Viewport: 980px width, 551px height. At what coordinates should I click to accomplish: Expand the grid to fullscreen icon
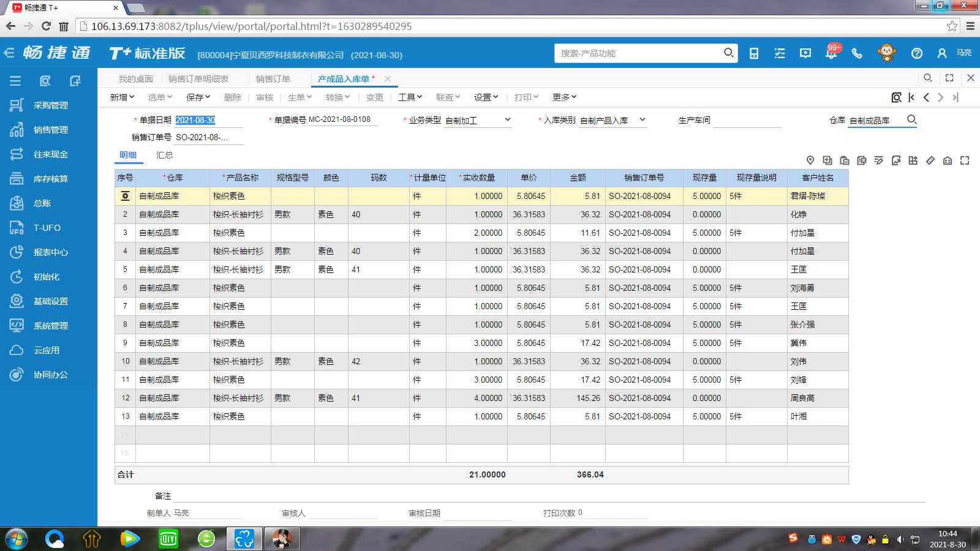point(965,160)
